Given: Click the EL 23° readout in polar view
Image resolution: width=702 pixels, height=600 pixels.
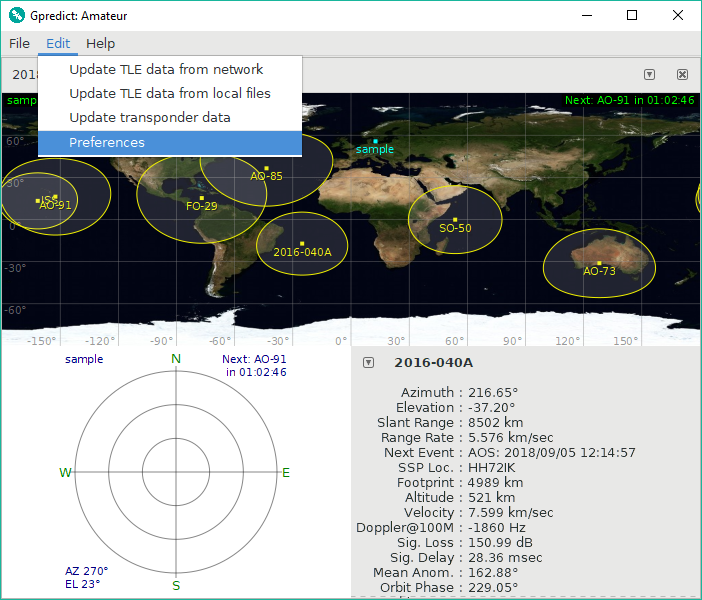Looking at the screenshot, I should pos(83,584).
